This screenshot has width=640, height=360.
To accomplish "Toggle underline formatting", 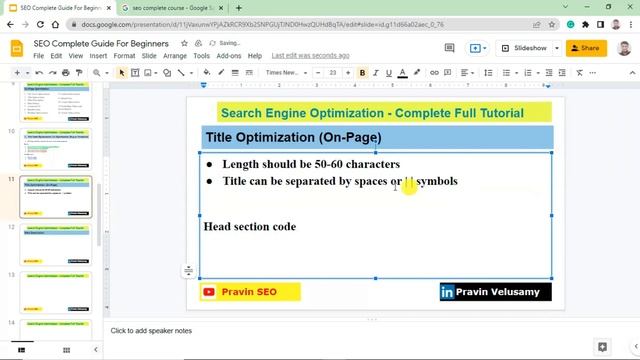I will click(389, 73).
